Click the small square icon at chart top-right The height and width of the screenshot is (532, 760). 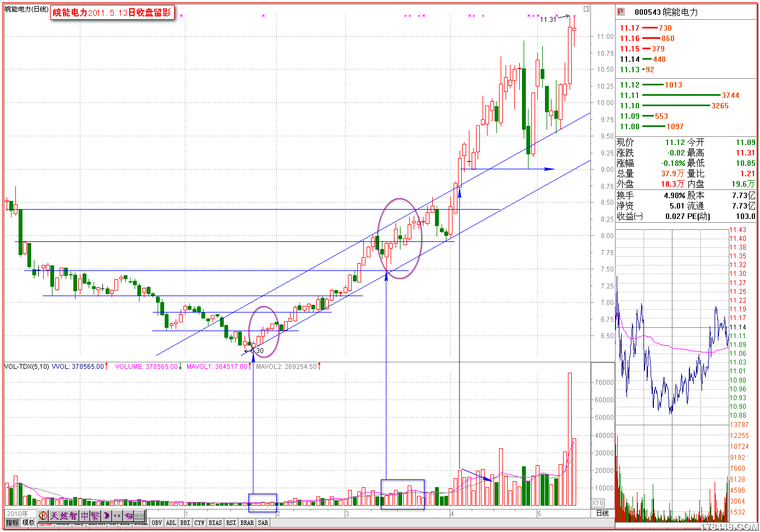(587, 9)
